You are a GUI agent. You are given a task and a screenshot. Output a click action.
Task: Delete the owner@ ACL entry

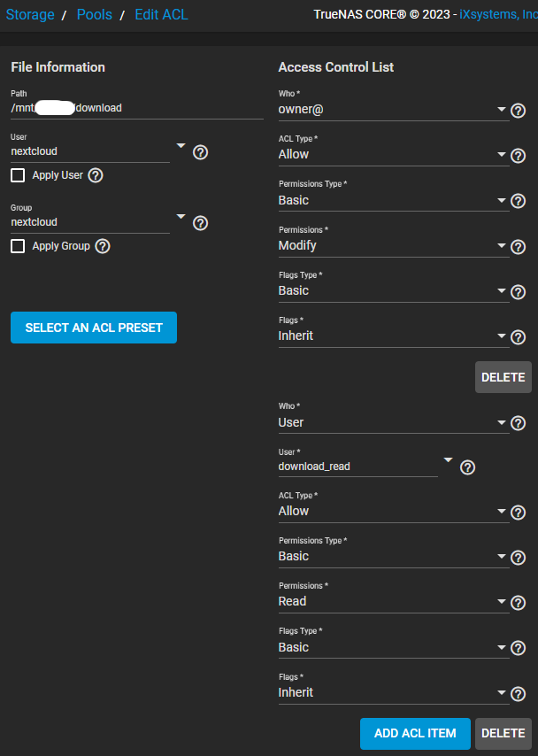tap(503, 377)
